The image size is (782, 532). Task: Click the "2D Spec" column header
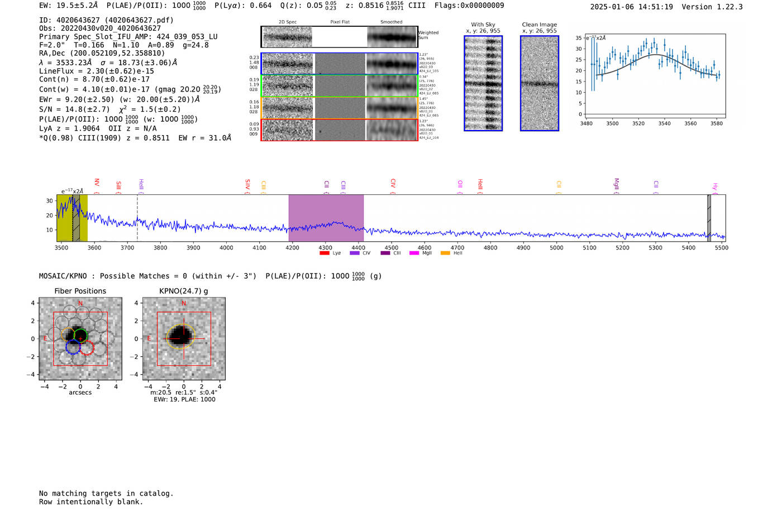(288, 22)
